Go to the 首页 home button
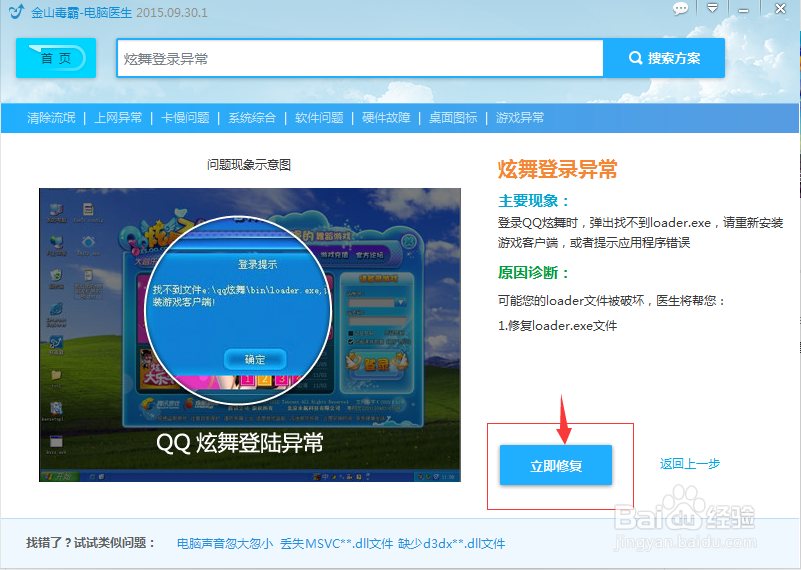Viewport: 801px width, 570px height. (56, 58)
